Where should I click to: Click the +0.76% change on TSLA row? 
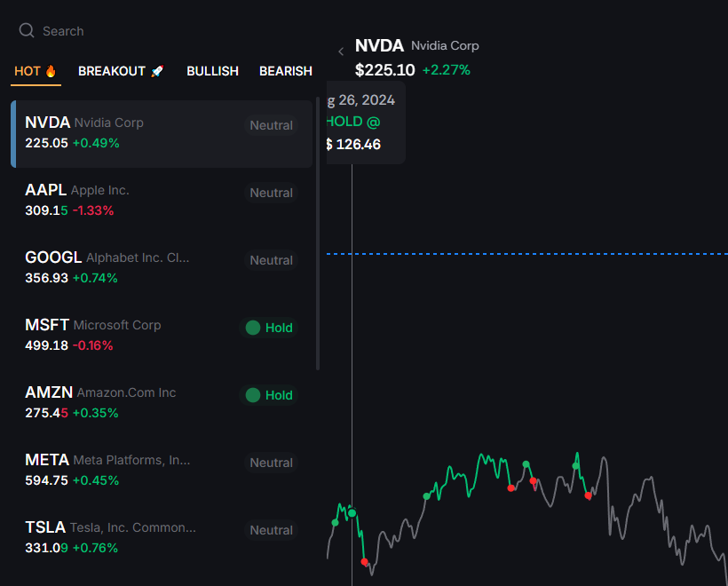pos(95,548)
